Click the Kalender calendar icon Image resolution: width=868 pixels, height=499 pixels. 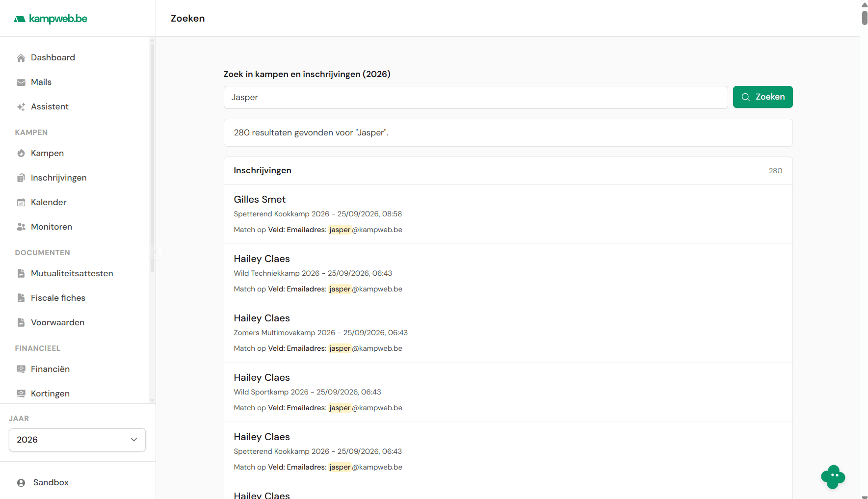[x=21, y=203]
